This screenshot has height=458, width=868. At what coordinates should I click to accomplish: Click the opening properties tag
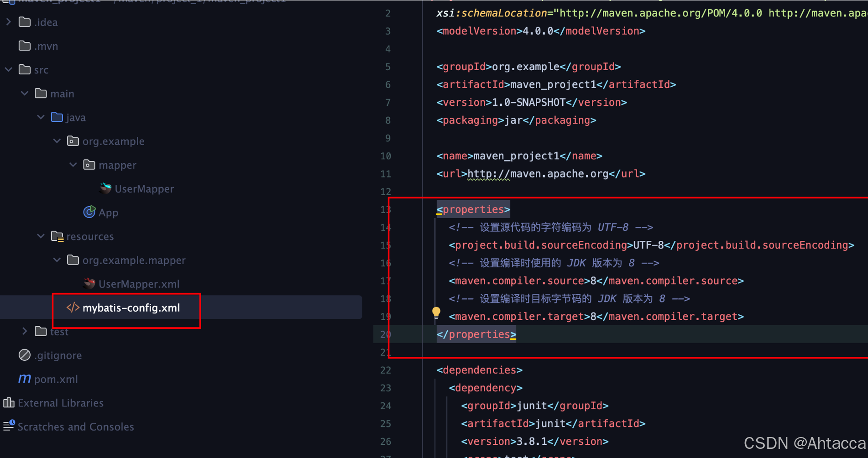point(473,209)
